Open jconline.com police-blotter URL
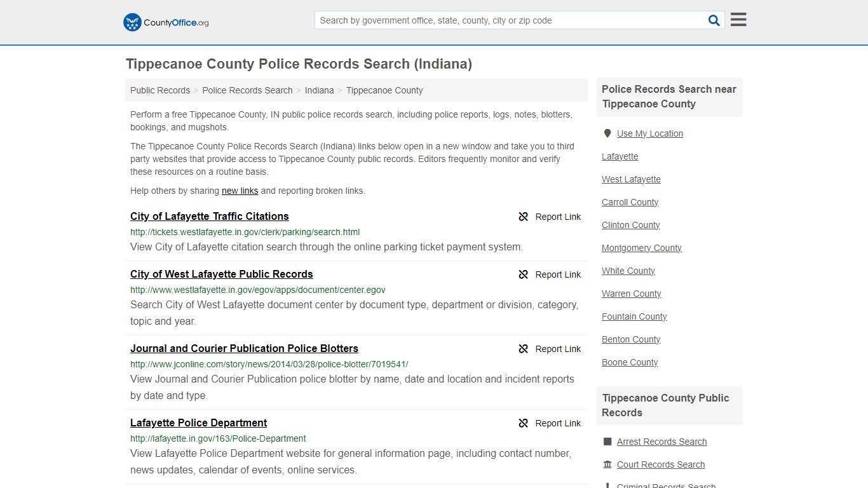Screen dimensions: 868x488 point(269,364)
